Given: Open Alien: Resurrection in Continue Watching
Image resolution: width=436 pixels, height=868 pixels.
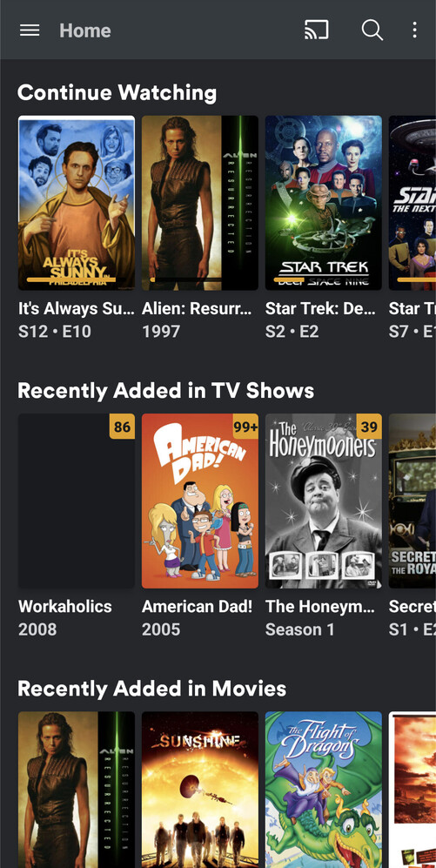Looking at the screenshot, I should [x=200, y=203].
